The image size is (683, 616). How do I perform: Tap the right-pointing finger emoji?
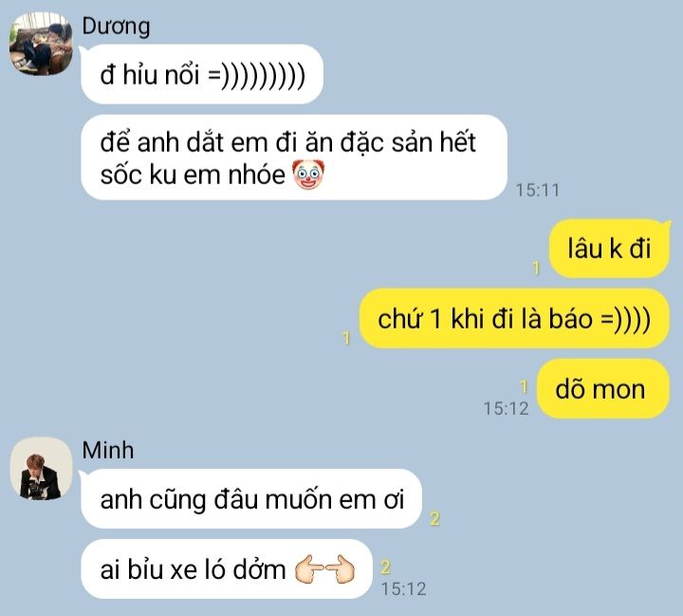pos(341,569)
